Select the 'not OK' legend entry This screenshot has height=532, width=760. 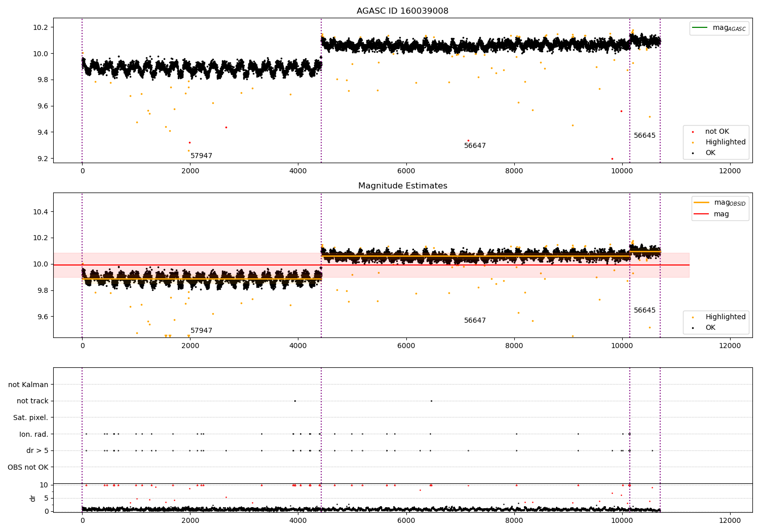click(717, 132)
